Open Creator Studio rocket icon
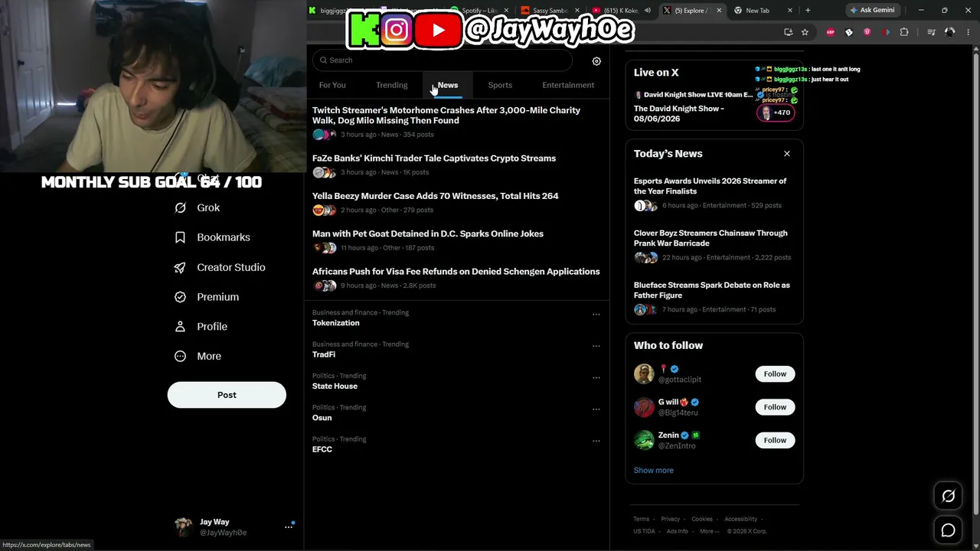 tap(180, 267)
